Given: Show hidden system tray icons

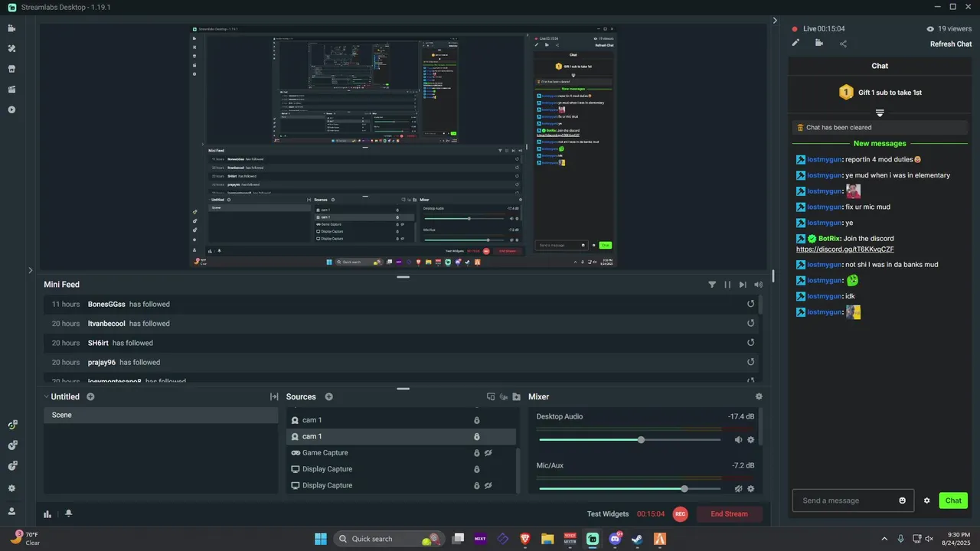Looking at the screenshot, I should tap(884, 539).
